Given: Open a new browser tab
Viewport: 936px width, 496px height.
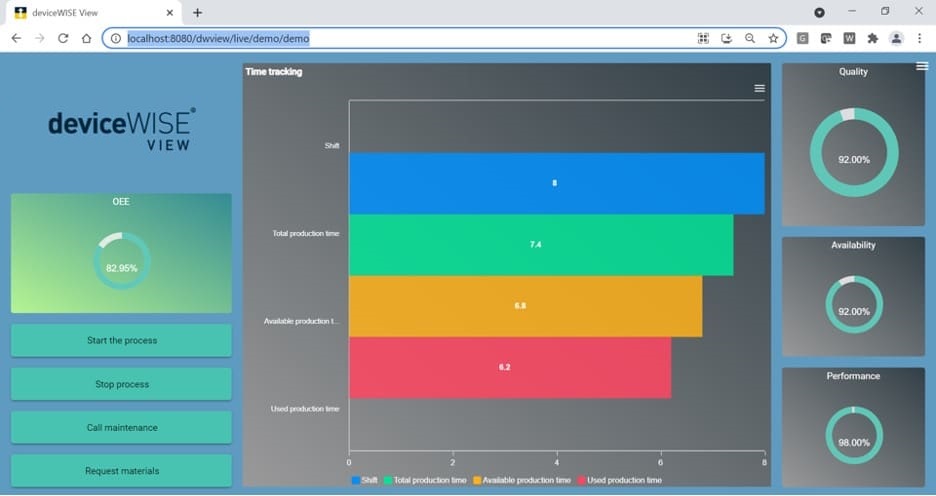Looking at the screenshot, I should [x=198, y=13].
